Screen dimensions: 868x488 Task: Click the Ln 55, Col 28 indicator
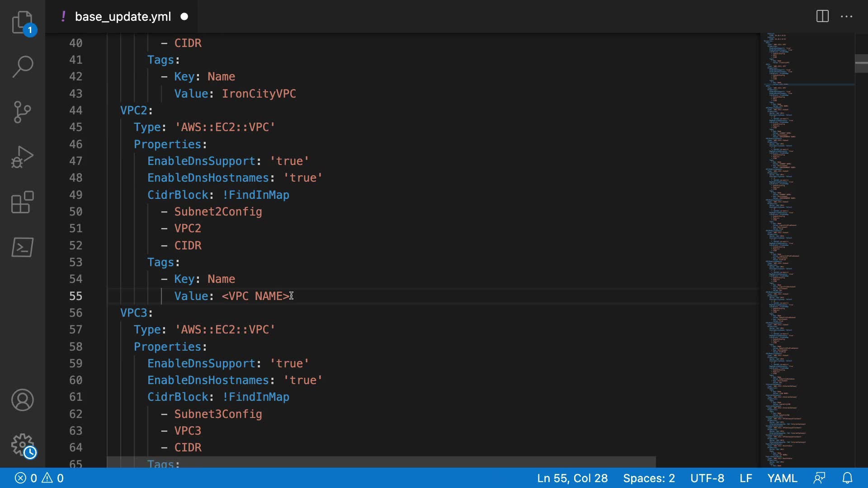[572, 478]
